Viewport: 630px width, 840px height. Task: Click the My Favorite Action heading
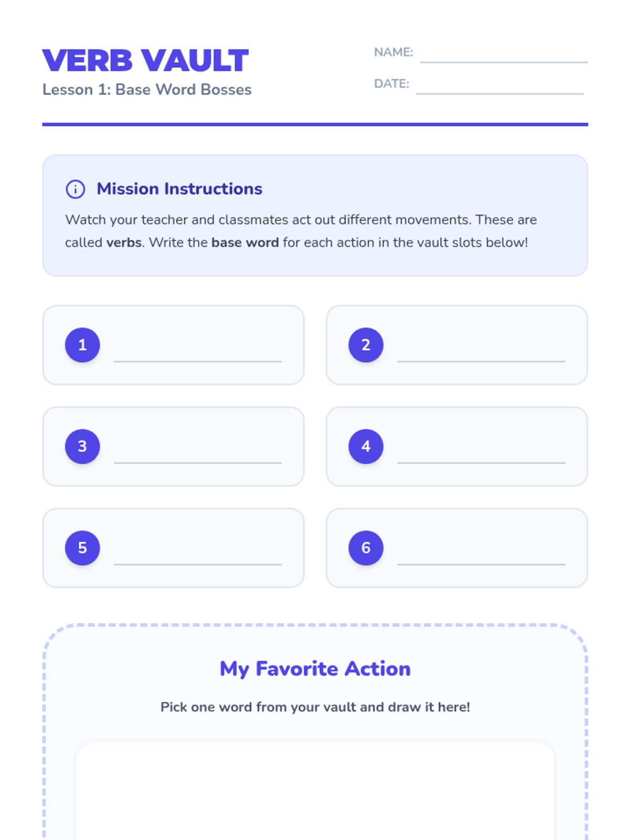coord(315,669)
